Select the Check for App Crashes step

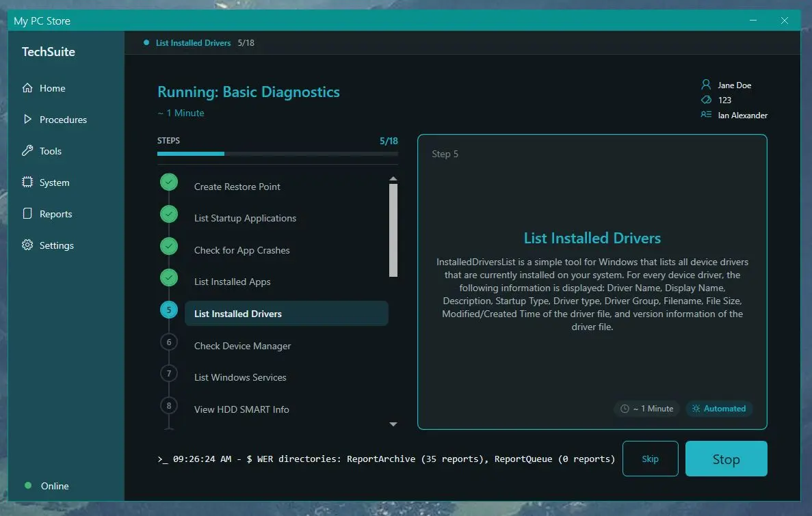(242, 251)
